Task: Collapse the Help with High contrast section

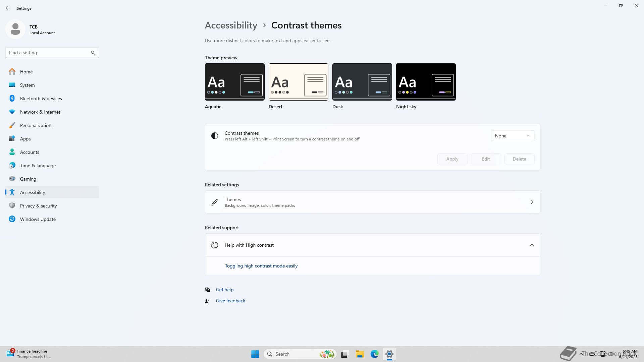Action: [x=532, y=245]
